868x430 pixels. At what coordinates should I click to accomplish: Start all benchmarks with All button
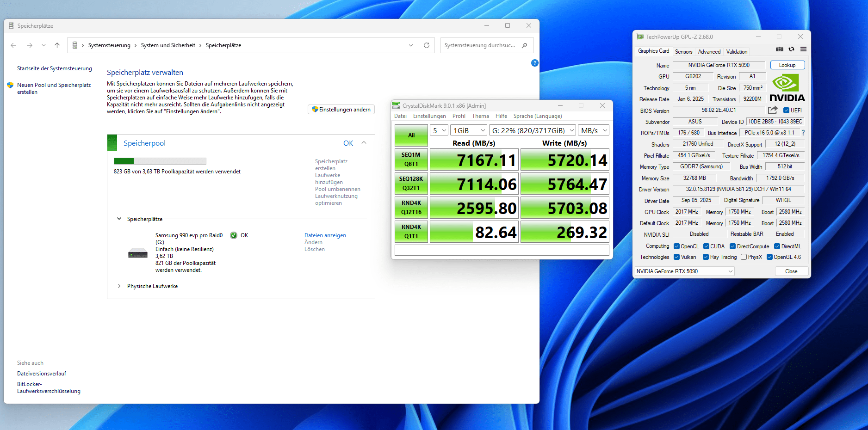(411, 135)
